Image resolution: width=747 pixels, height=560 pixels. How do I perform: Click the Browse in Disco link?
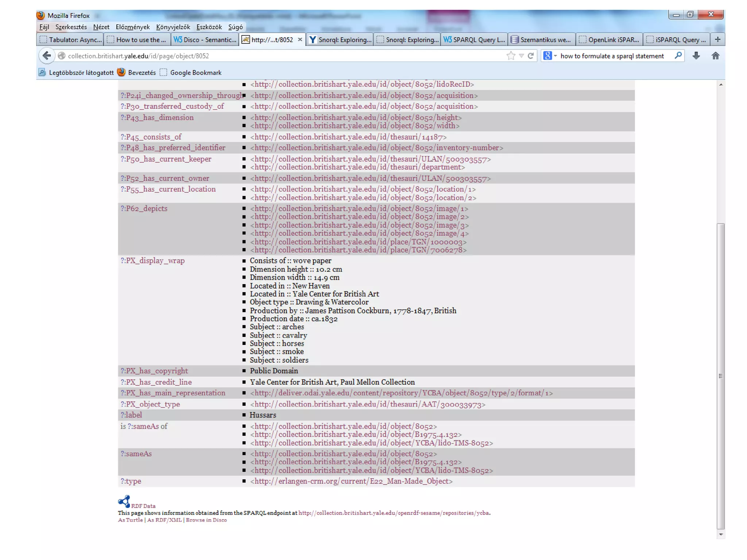point(206,520)
